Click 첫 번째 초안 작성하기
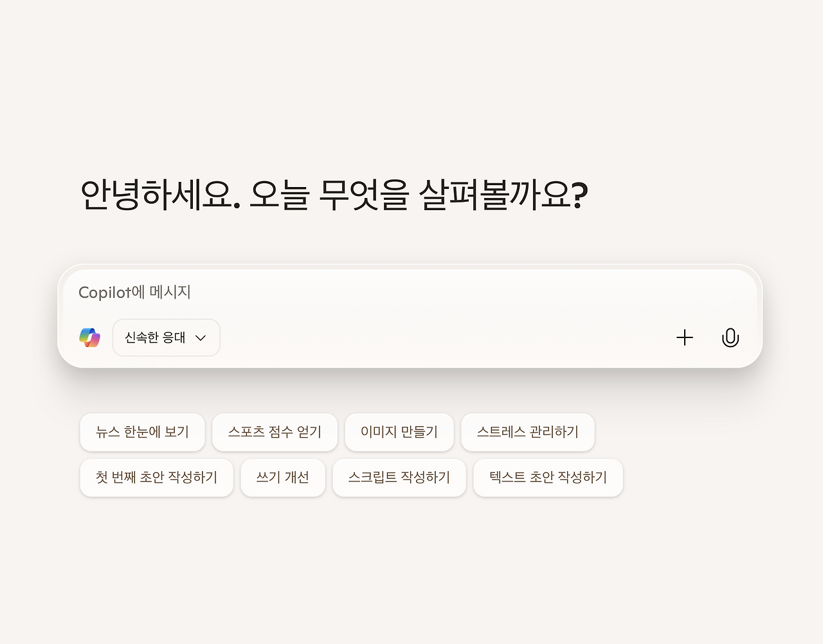 [156, 478]
